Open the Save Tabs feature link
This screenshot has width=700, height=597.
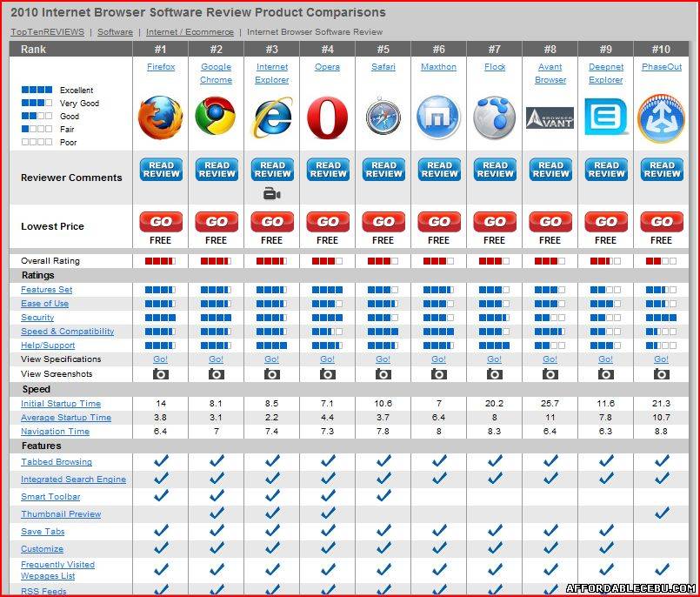[43, 532]
